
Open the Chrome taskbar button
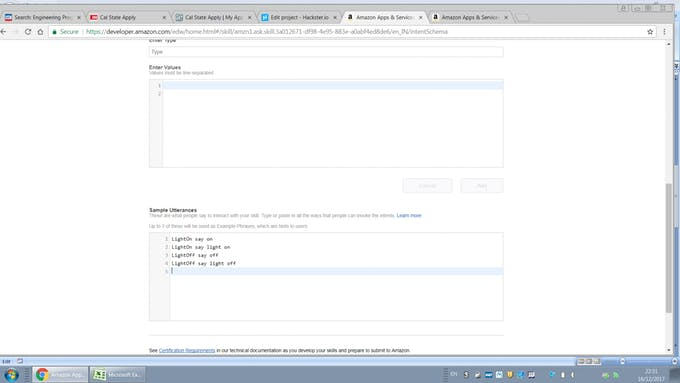click(60, 374)
